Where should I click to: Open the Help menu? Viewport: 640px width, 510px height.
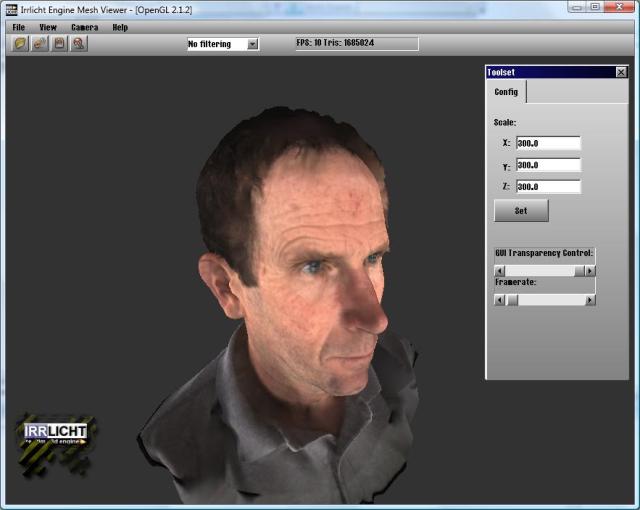pyautogui.click(x=120, y=27)
